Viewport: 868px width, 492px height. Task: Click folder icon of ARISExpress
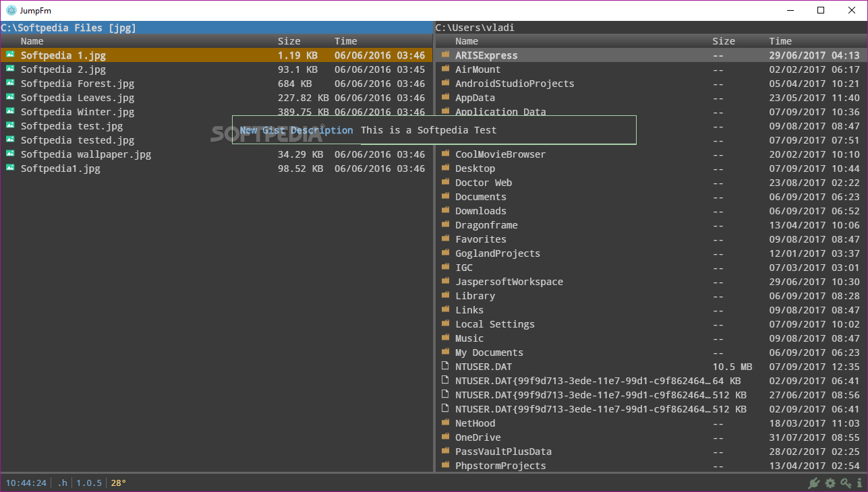(445, 55)
